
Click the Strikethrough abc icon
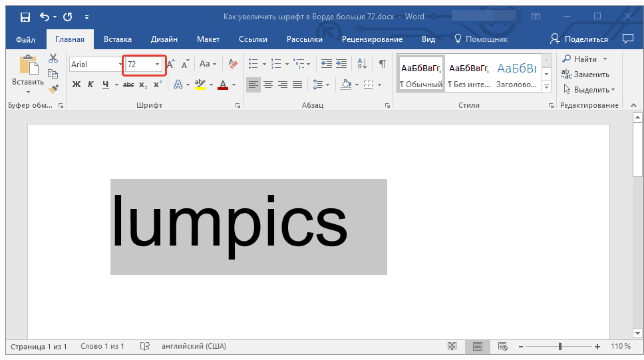pos(128,85)
